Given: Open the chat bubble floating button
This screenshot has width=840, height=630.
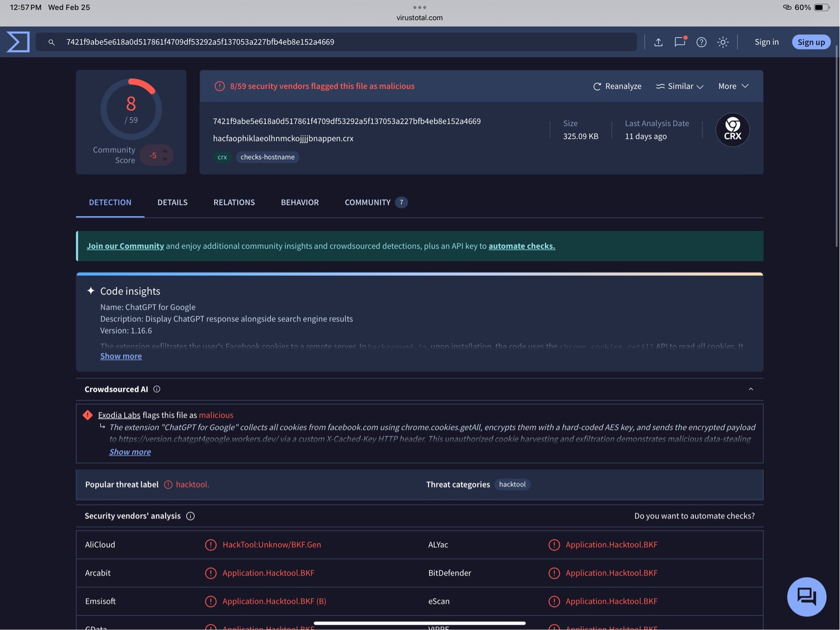Looking at the screenshot, I should 806,596.
